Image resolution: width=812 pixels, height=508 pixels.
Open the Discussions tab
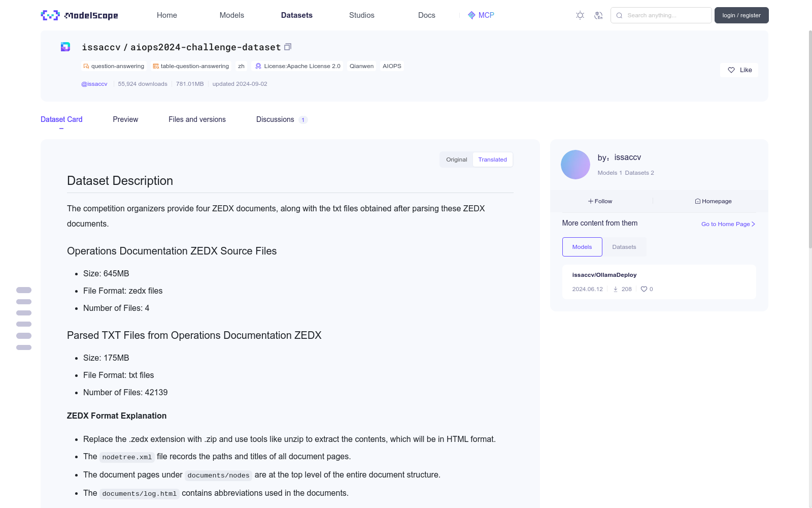click(275, 119)
